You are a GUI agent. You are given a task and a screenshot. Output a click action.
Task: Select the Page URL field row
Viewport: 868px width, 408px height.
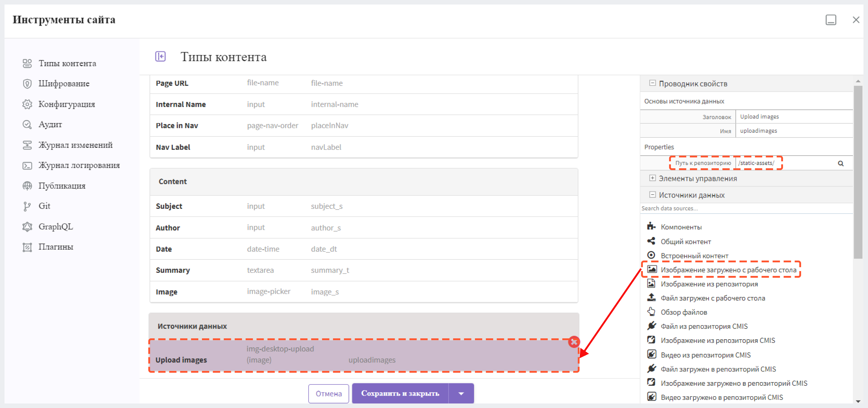pyautogui.click(x=363, y=83)
